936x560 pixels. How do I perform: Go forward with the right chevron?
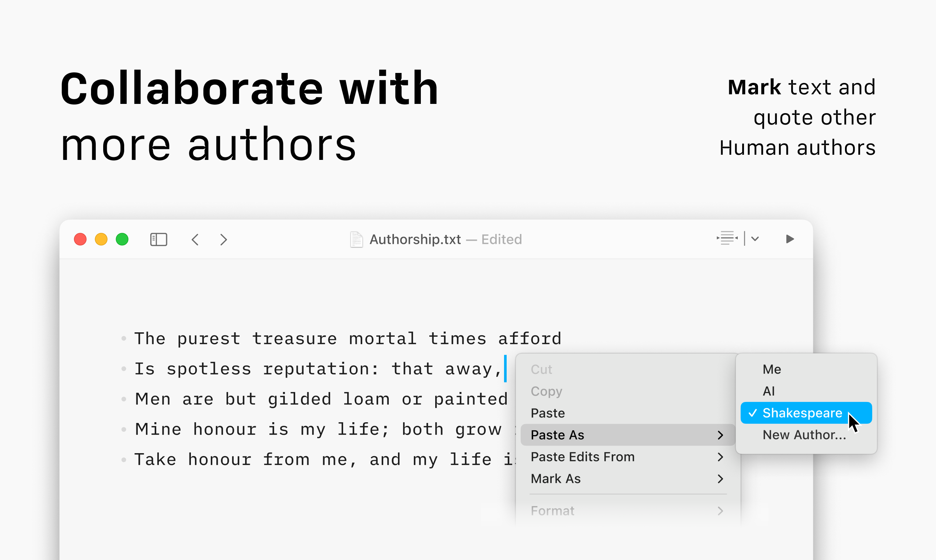tap(223, 239)
